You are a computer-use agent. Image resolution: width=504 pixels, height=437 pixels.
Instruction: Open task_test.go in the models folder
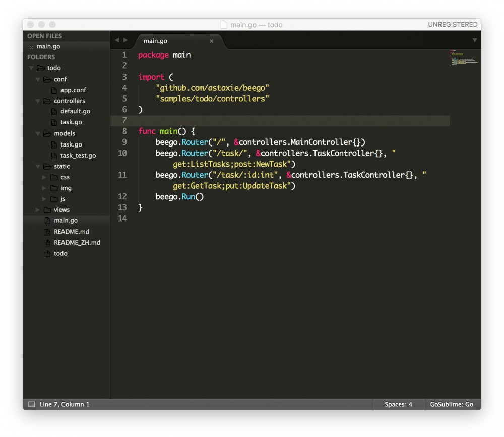coord(78,156)
